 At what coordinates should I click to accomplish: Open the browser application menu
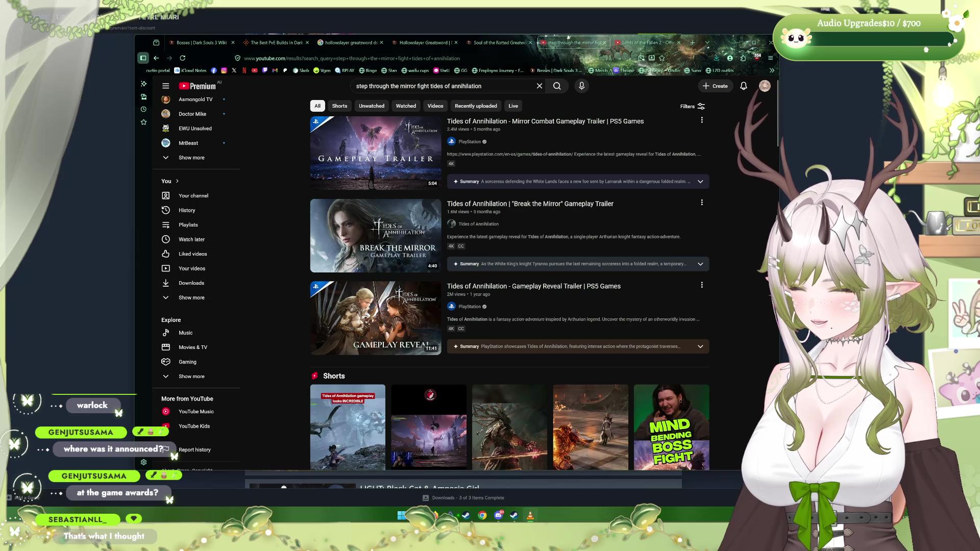(x=770, y=58)
